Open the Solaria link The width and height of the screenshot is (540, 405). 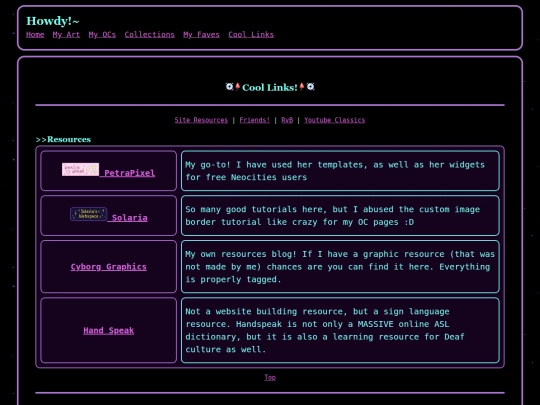[129, 218]
